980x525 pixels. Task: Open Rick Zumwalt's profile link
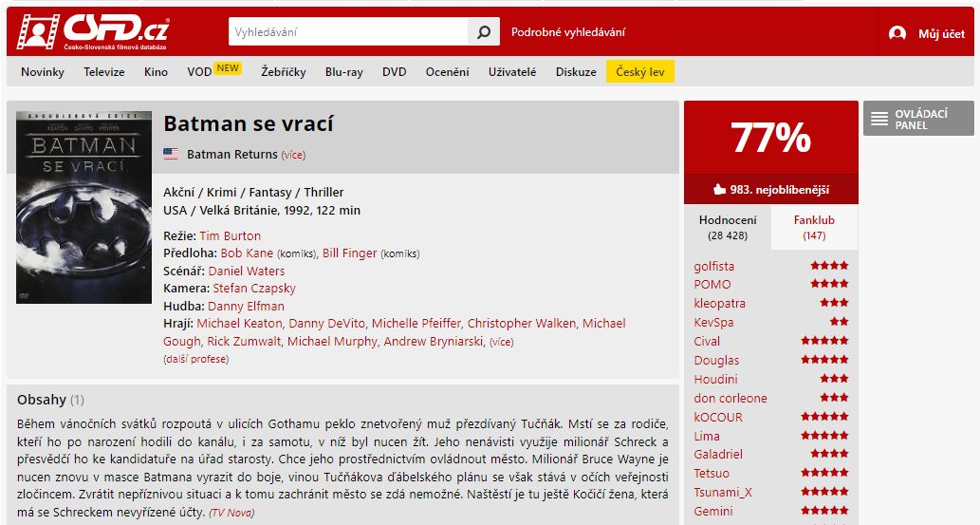244,342
